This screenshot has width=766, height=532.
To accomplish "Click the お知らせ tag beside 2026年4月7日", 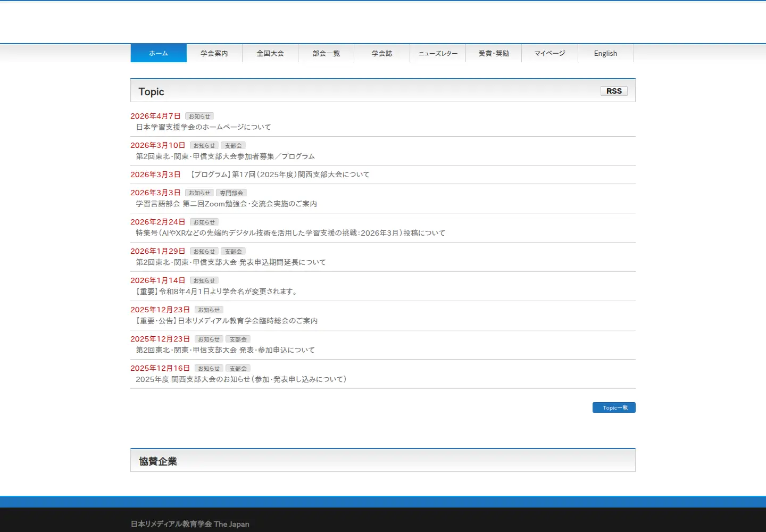I will 199,116.
